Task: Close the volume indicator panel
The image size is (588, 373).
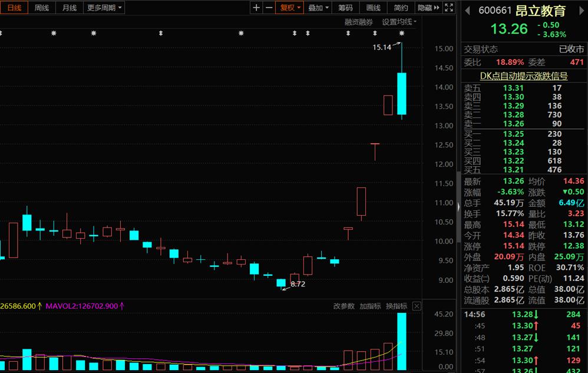Action: 417,306
